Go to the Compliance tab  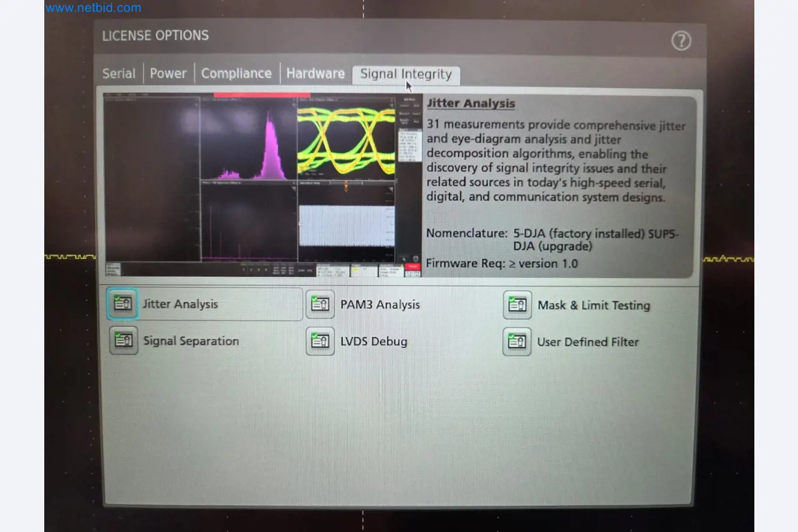tap(236, 74)
